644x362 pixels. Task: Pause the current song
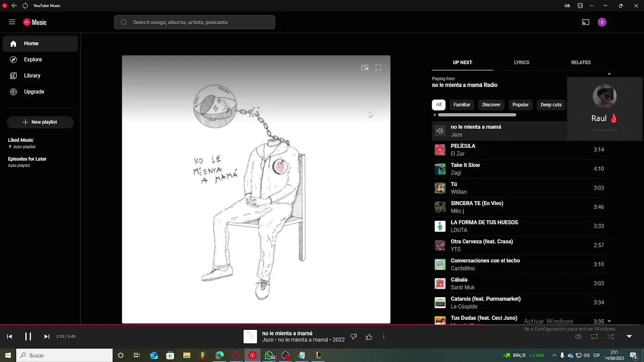tap(28, 336)
